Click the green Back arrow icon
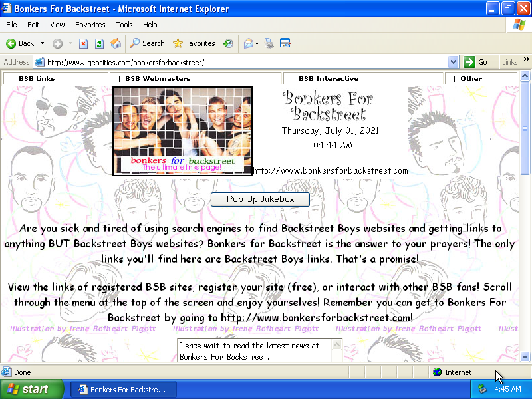The image size is (532, 399). click(11, 43)
